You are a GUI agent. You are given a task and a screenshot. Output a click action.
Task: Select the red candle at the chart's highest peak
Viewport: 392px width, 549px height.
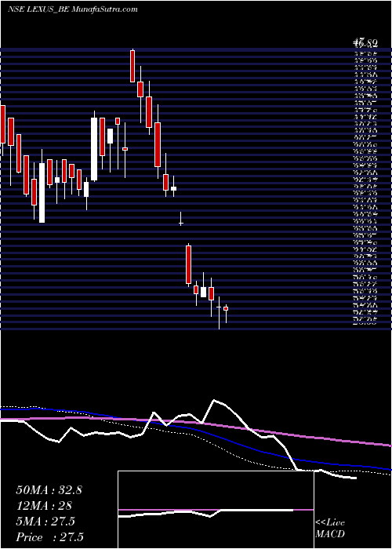click(132, 66)
